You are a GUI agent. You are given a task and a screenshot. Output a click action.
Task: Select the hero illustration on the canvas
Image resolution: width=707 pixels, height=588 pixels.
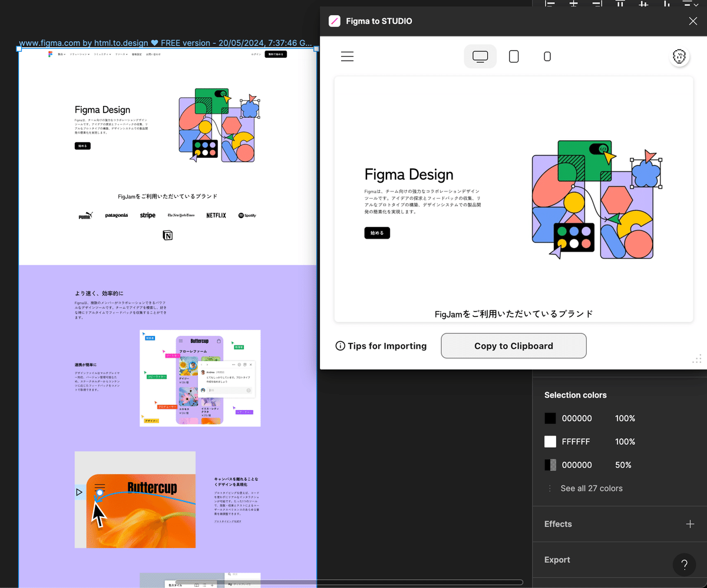point(219,125)
